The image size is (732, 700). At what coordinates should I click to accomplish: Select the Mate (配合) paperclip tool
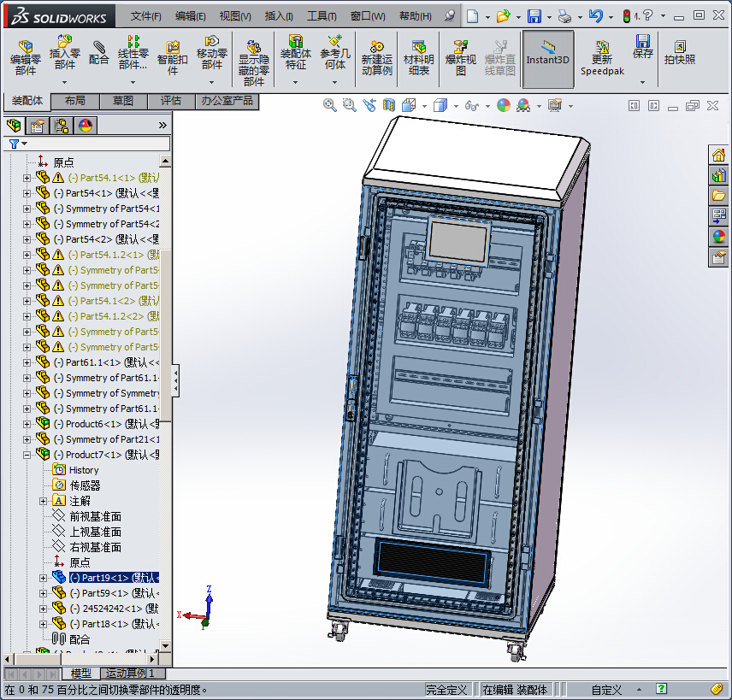pyautogui.click(x=99, y=54)
